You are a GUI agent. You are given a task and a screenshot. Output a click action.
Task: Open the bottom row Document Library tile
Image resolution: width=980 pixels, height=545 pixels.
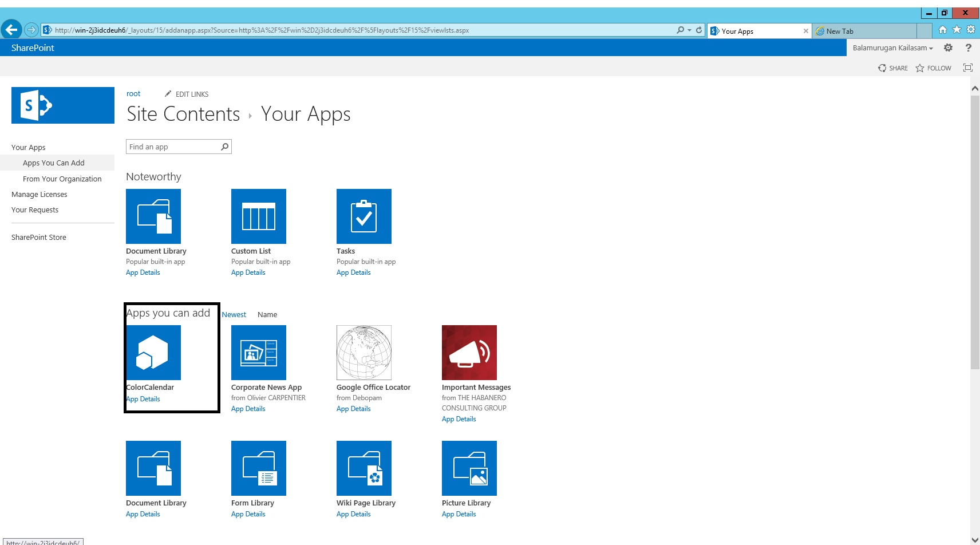tap(153, 468)
